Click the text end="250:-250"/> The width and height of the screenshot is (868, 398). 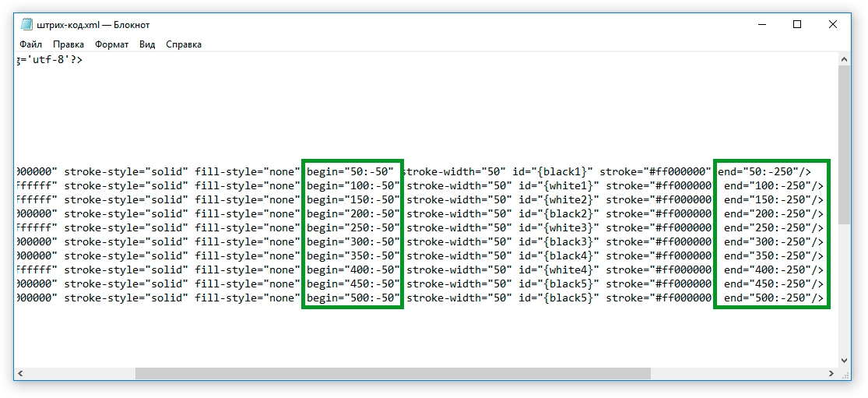pos(774,228)
